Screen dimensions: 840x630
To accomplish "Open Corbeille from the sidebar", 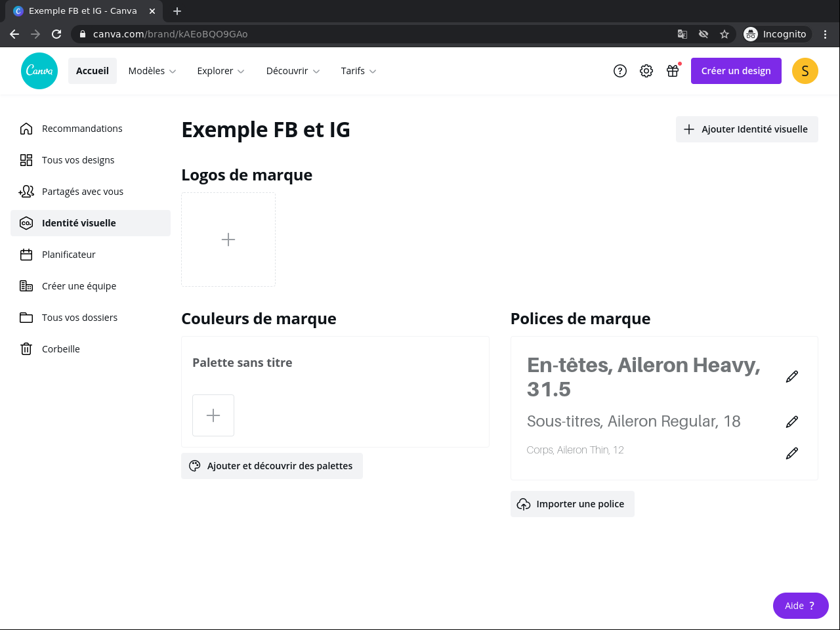I will 61,349.
